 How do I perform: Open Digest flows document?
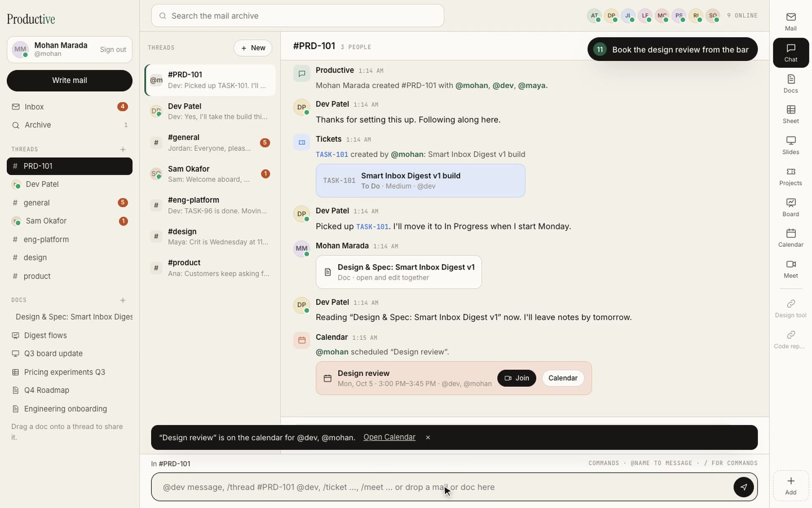(x=69, y=335)
